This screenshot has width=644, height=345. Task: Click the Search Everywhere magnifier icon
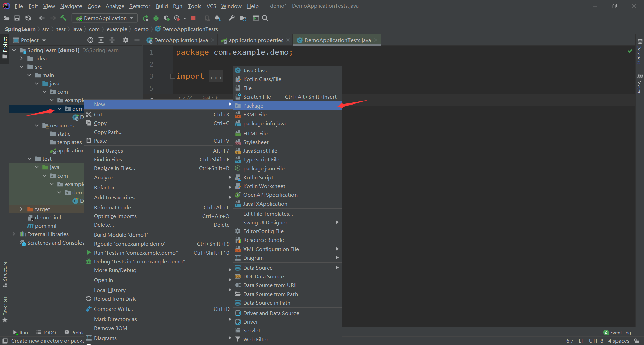pos(265,18)
